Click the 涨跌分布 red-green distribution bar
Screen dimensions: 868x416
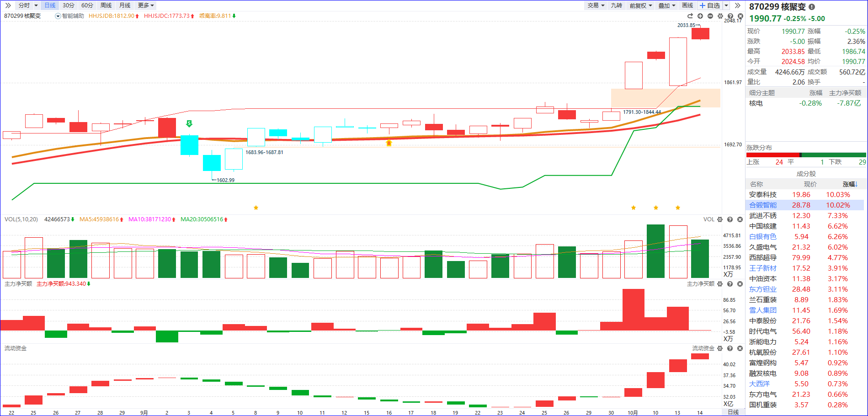pyautogui.click(x=806, y=155)
